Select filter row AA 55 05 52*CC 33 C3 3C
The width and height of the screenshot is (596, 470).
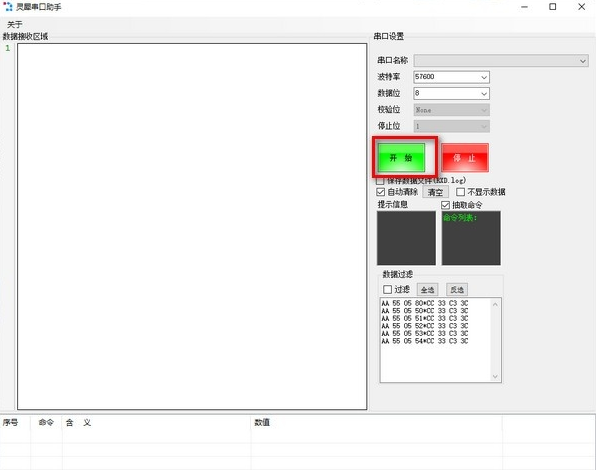pyautogui.click(x=425, y=326)
